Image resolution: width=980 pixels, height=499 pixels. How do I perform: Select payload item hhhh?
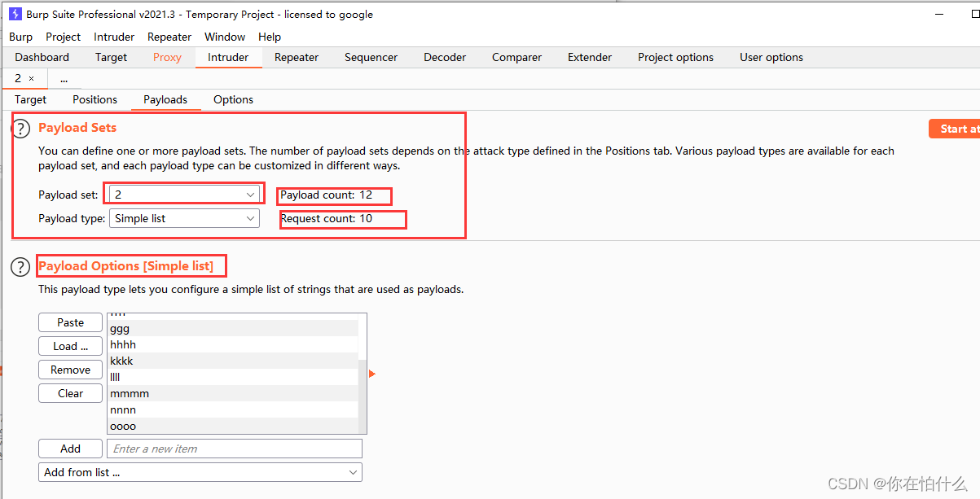point(233,344)
